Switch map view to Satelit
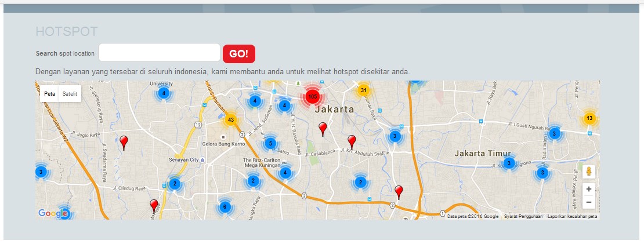Viewport: 644px width, 244px height. click(x=70, y=94)
